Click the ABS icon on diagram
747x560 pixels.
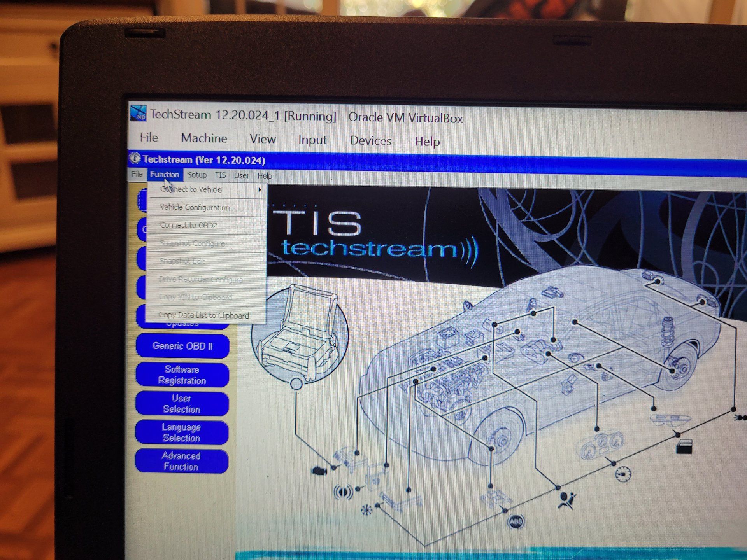[x=516, y=521]
